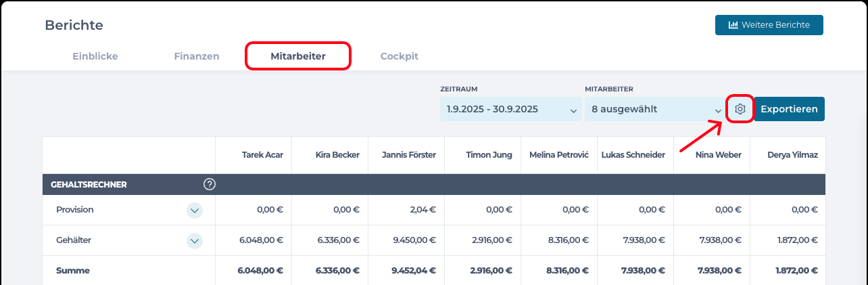This screenshot has height=285, width=868.
Task: Select the Mitarbeiter tab
Action: tap(298, 56)
